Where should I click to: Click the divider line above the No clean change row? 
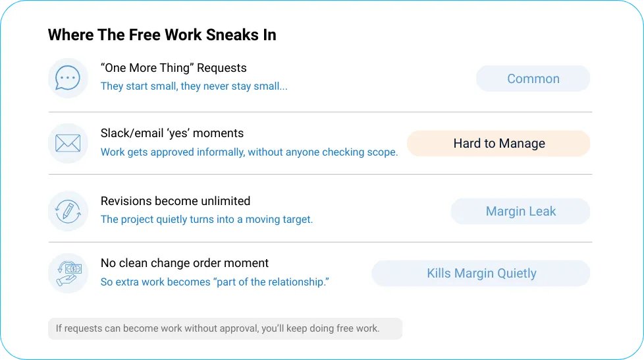coord(321,243)
